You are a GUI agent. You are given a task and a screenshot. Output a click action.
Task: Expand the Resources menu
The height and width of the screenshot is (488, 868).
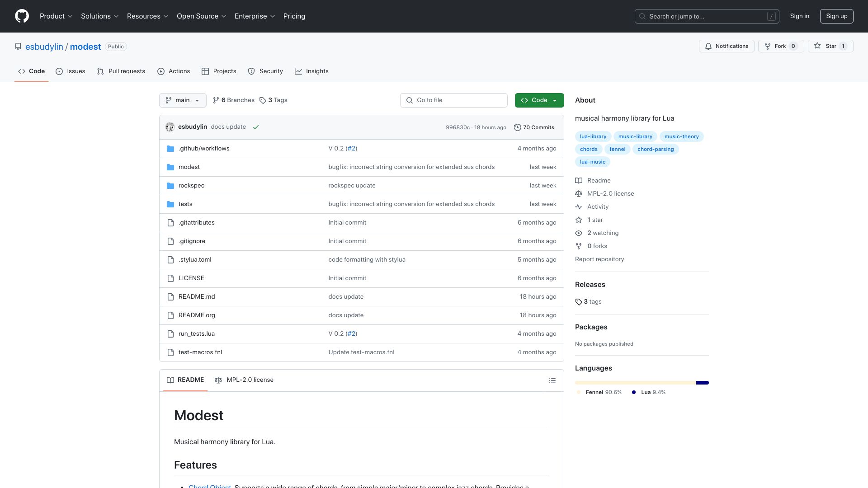[148, 16]
